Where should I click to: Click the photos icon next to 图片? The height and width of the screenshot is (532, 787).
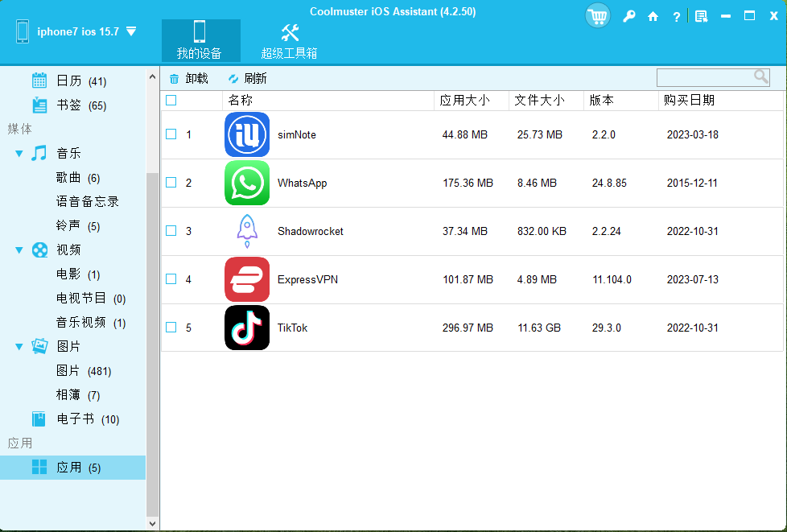pos(39,346)
